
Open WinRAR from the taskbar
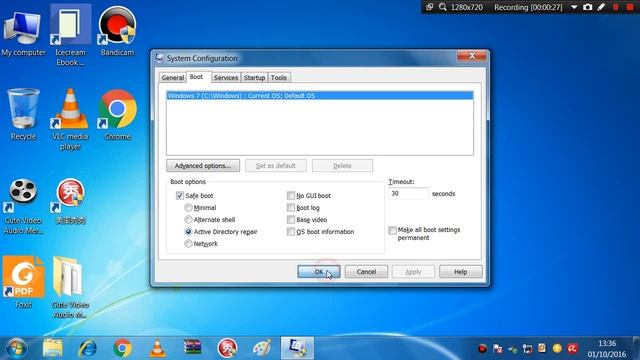click(x=192, y=347)
